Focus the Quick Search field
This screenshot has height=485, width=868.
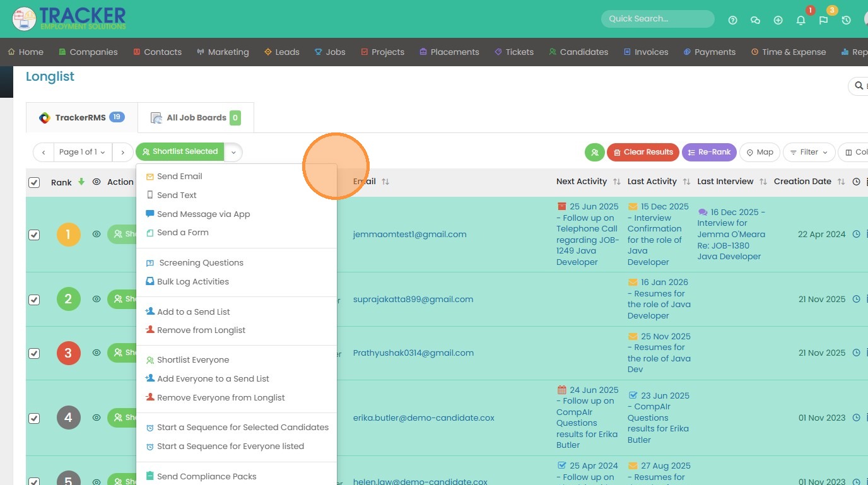(658, 19)
